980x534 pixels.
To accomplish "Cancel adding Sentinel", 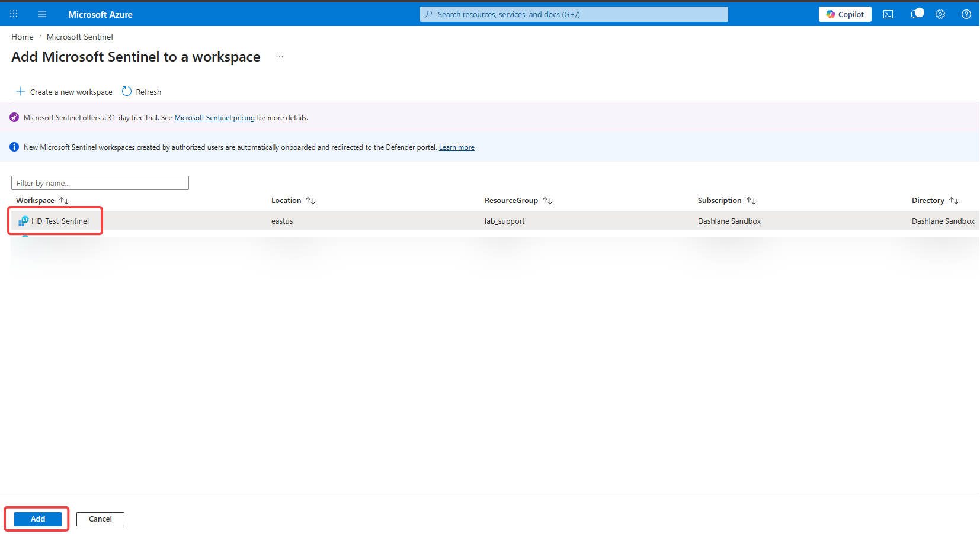I will [100, 519].
